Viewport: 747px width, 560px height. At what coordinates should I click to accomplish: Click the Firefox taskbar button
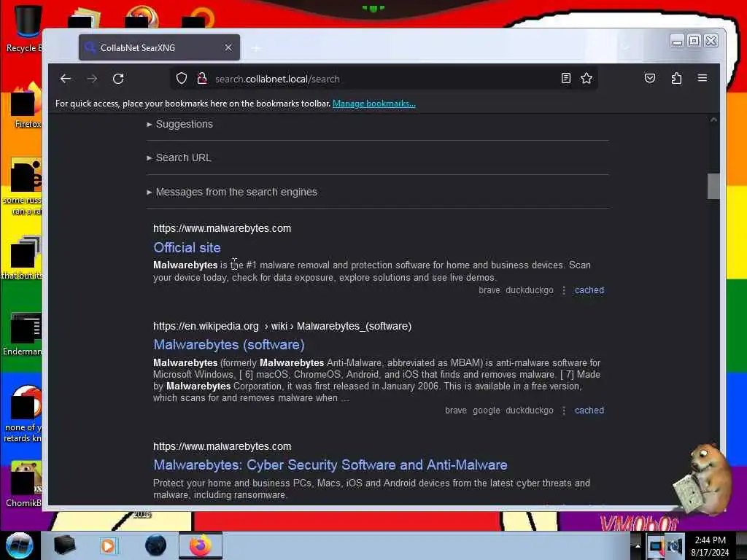pyautogui.click(x=201, y=545)
